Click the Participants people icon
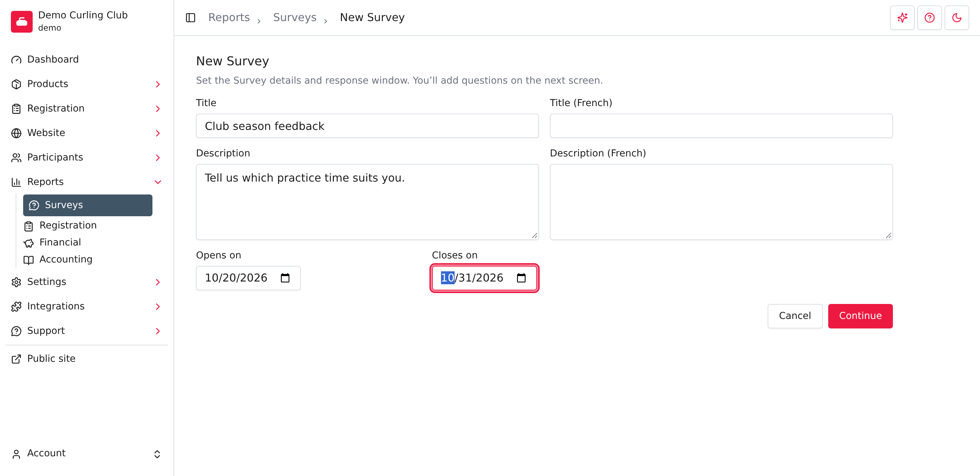The width and height of the screenshot is (980, 476). coord(16,157)
